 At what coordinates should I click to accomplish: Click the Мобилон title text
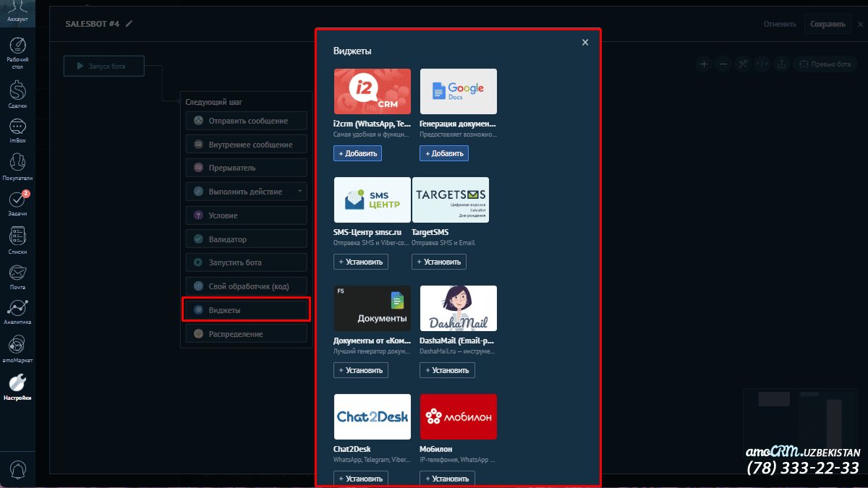click(435, 449)
